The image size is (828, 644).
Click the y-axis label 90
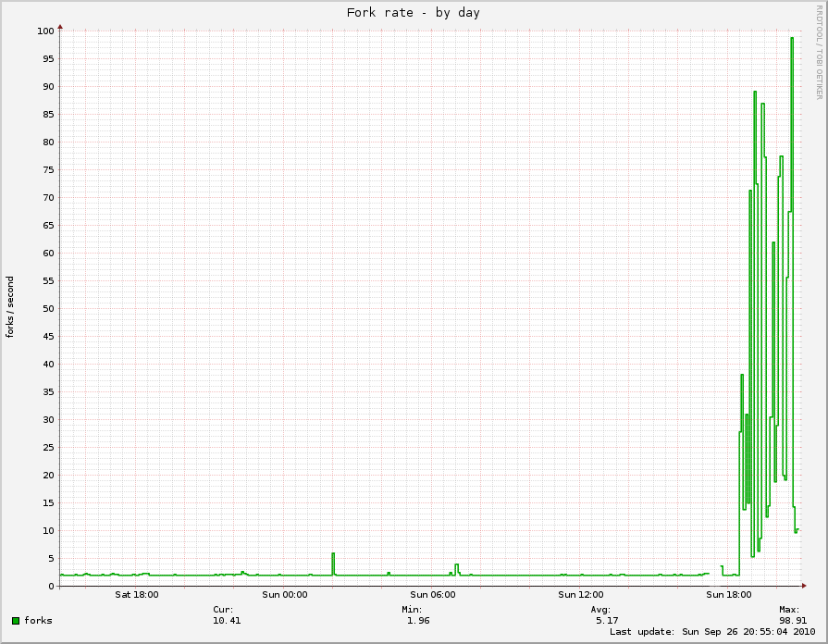[x=48, y=87]
